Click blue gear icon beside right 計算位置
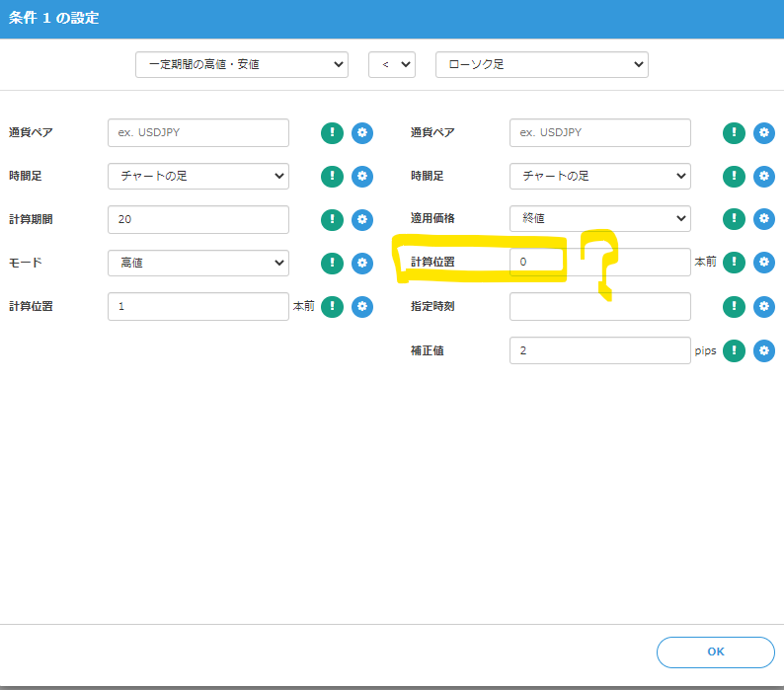 coord(764,263)
